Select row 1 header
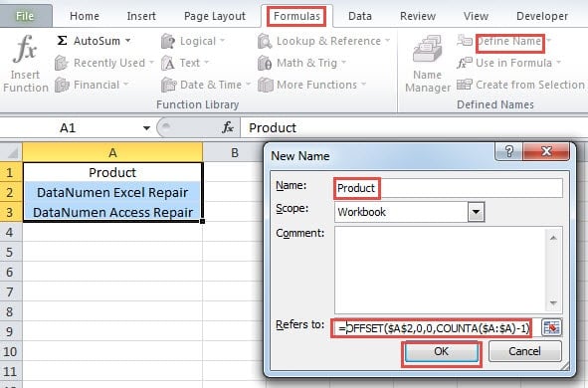This screenshot has height=388, width=588. pos(11,173)
